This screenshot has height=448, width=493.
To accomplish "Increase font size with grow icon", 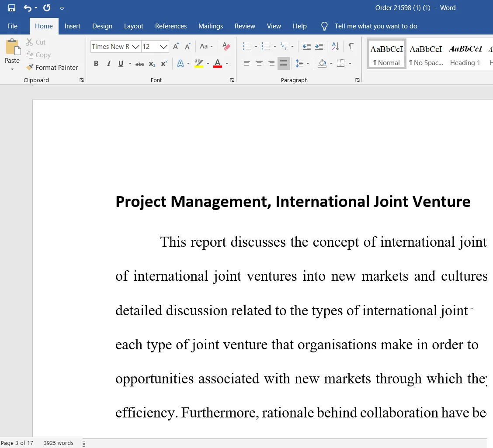I will pyautogui.click(x=176, y=46).
